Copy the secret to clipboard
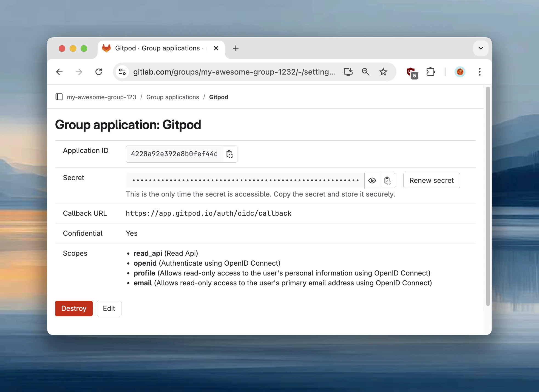This screenshot has height=392, width=539. click(x=387, y=180)
